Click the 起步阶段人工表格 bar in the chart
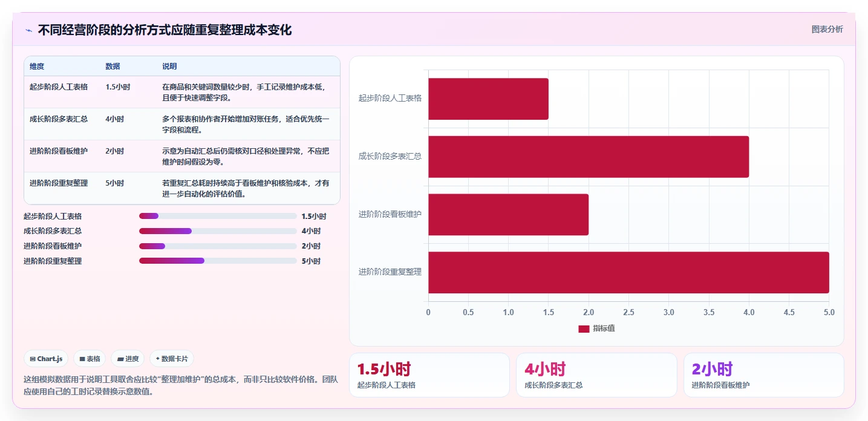The width and height of the screenshot is (868, 421). 488,99
